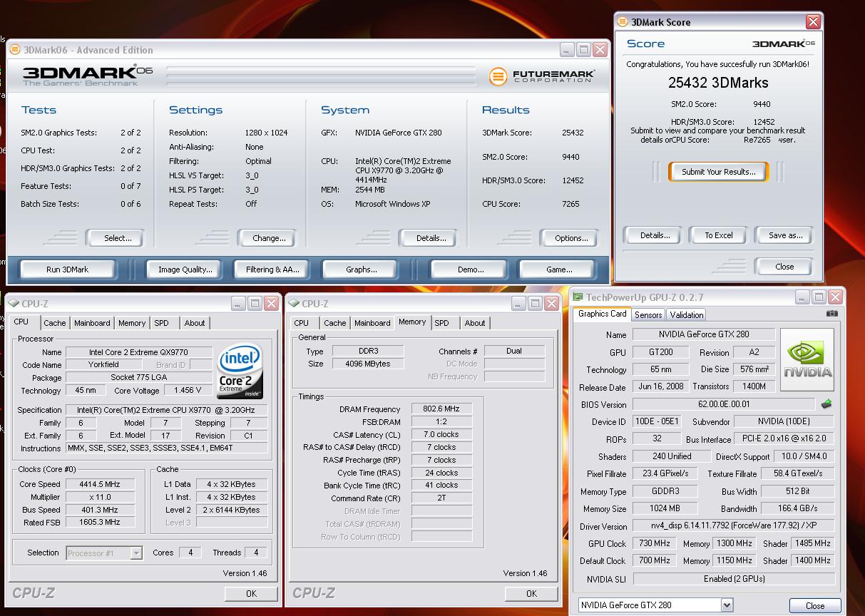Minimize the GPU-Z window

pos(802,297)
